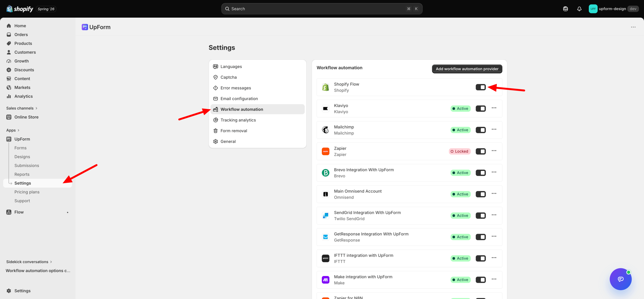The width and height of the screenshot is (644, 299).
Task: Click the Locked status badge for Zapier
Action: click(x=460, y=152)
